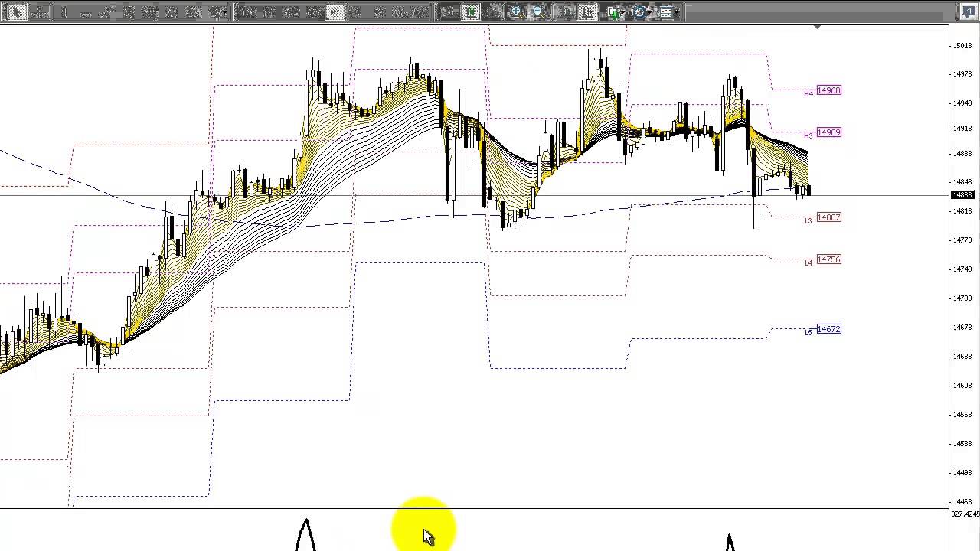Select the Vertical Line drawing tool
This screenshot has height=551, width=980.
pyautogui.click(x=64, y=12)
